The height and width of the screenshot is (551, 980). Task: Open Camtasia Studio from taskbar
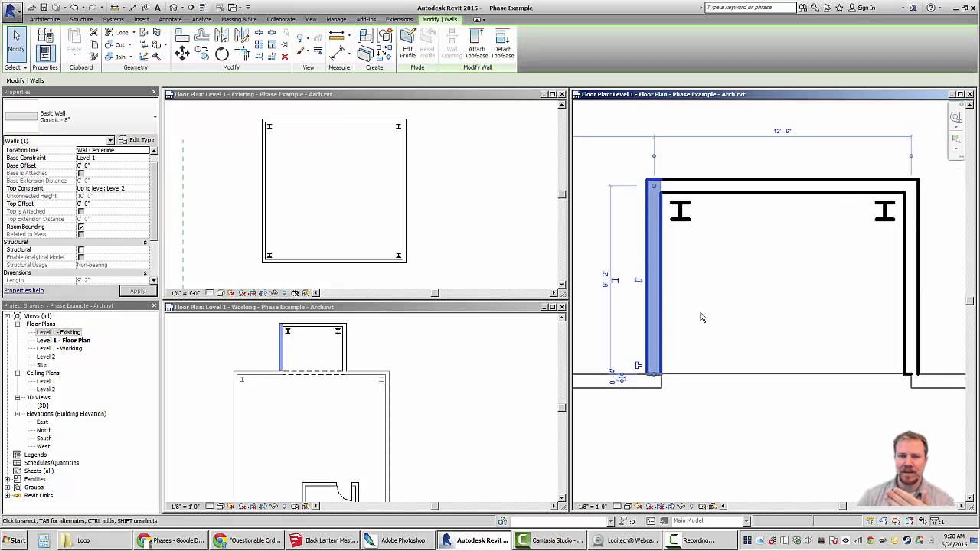point(550,540)
